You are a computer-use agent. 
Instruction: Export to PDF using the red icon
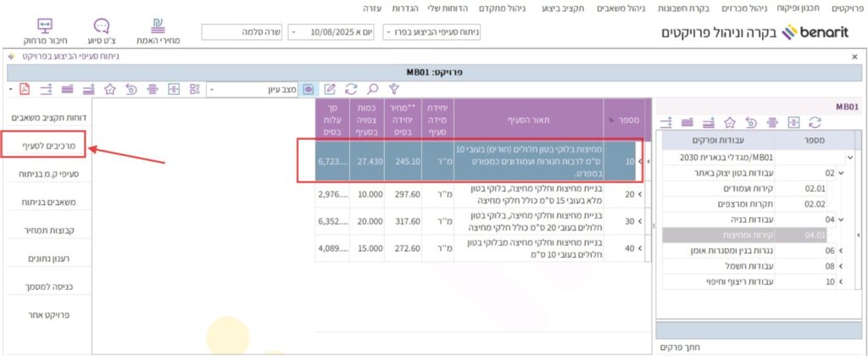pyautogui.click(x=24, y=88)
